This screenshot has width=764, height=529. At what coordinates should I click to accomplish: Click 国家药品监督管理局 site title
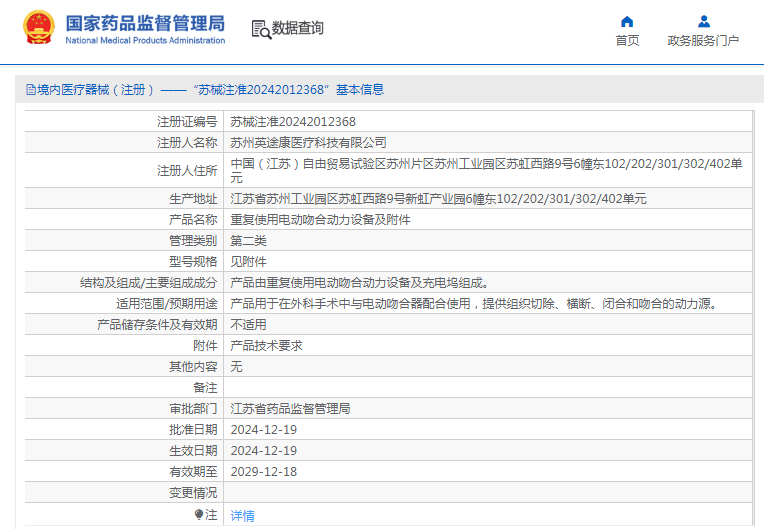145,23
